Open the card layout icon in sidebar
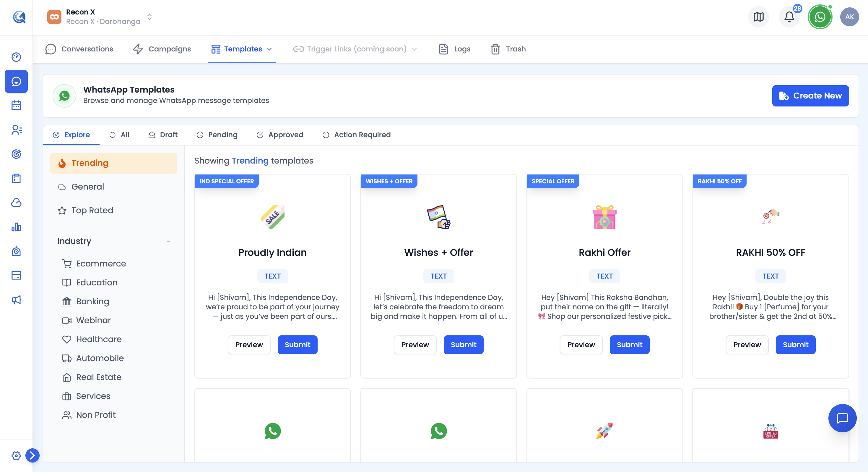 click(16, 275)
